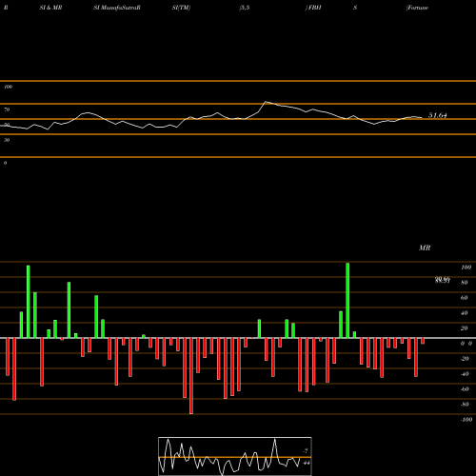The width and height of the screenshot is (476, 476).
Task: Click the longest red MR bar reaching -100
Action: [191, 376]
